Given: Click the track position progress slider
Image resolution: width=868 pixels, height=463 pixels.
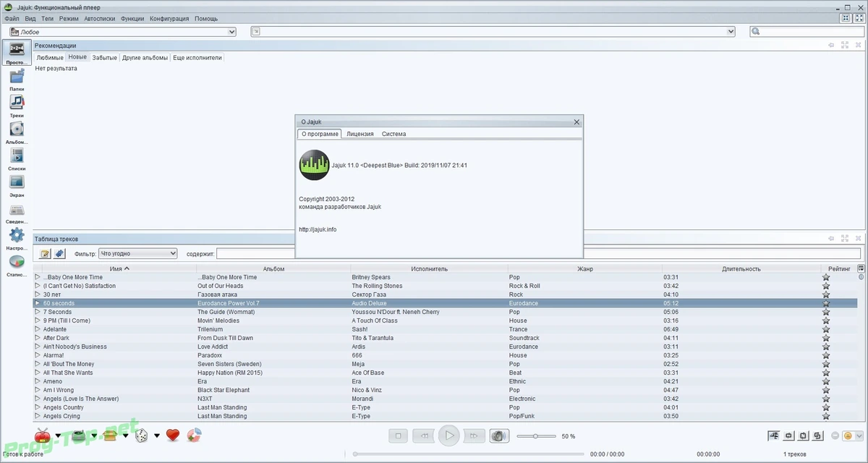Looking at the screenshot, I should point(469,454).
